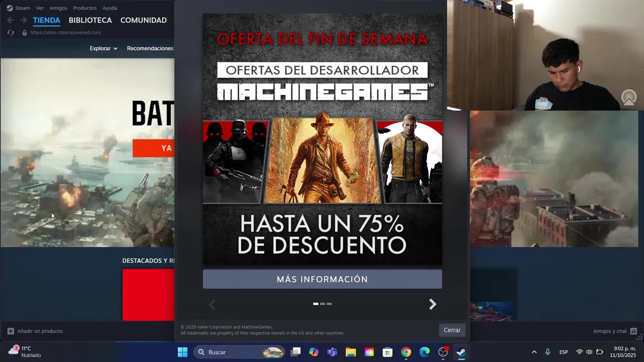The height and width of the screenshot is (362, 644).
Task: Click the plus icon beside Añadir un producto
Action: pyautogui.click(x=11, y=331)
